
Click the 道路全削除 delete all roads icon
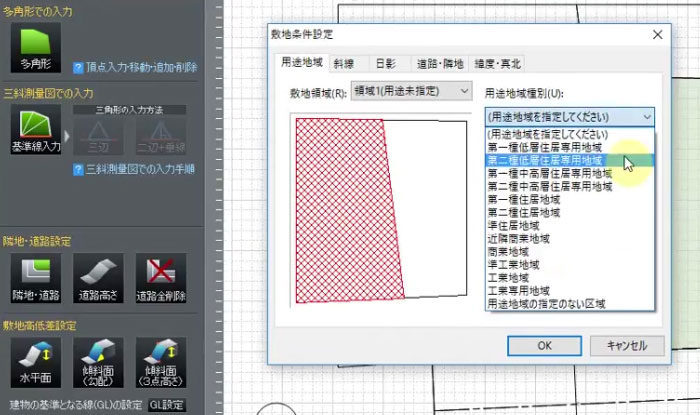(160, 277)
